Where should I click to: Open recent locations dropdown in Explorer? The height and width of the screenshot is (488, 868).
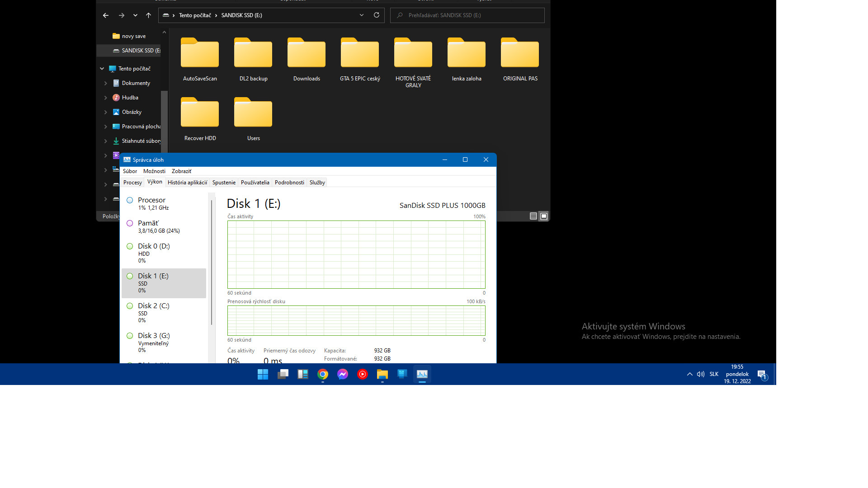click(135, 15)
